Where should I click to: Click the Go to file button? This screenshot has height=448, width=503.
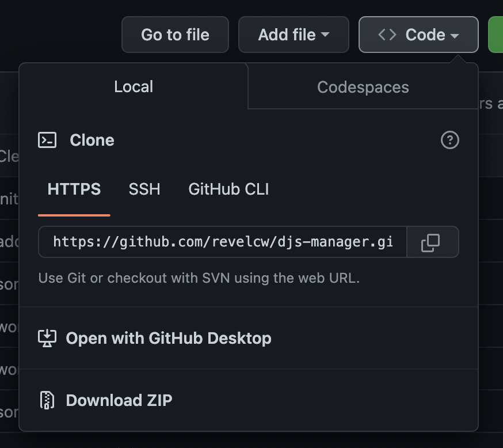[x=175, y=35]
